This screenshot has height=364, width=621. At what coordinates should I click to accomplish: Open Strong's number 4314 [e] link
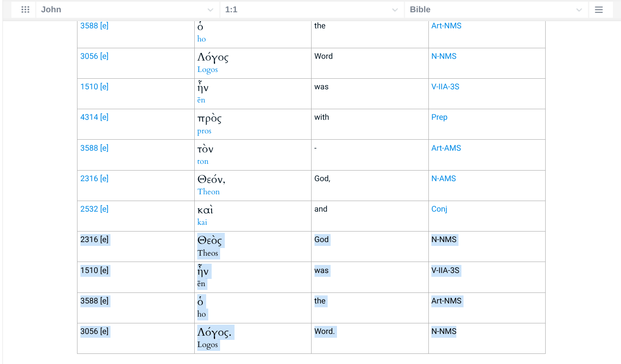tap(94, 117)
